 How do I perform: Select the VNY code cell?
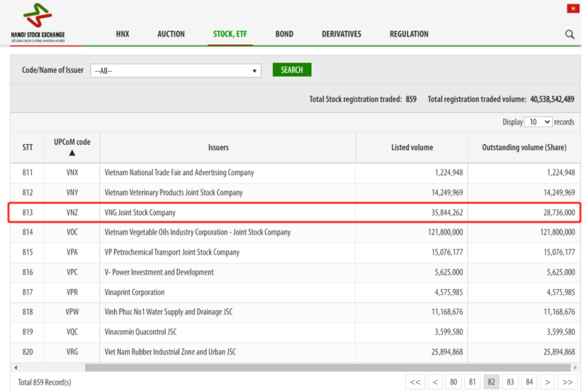(72, 193)
